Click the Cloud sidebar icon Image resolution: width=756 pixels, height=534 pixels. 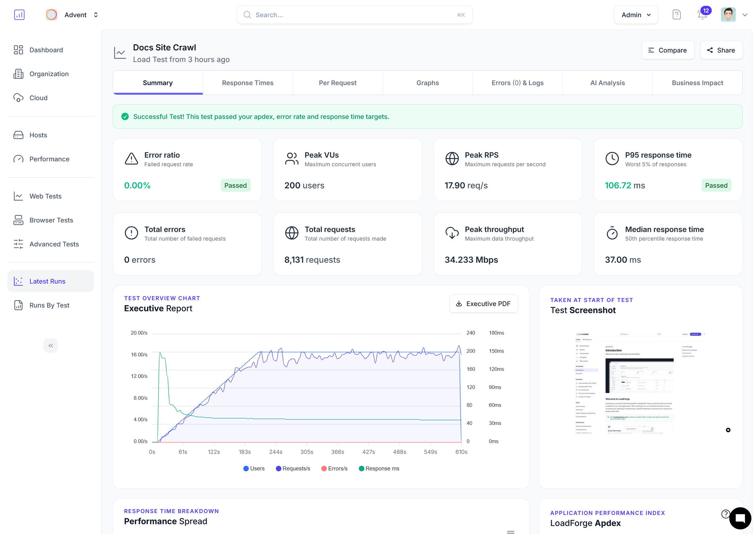(18, 98)
